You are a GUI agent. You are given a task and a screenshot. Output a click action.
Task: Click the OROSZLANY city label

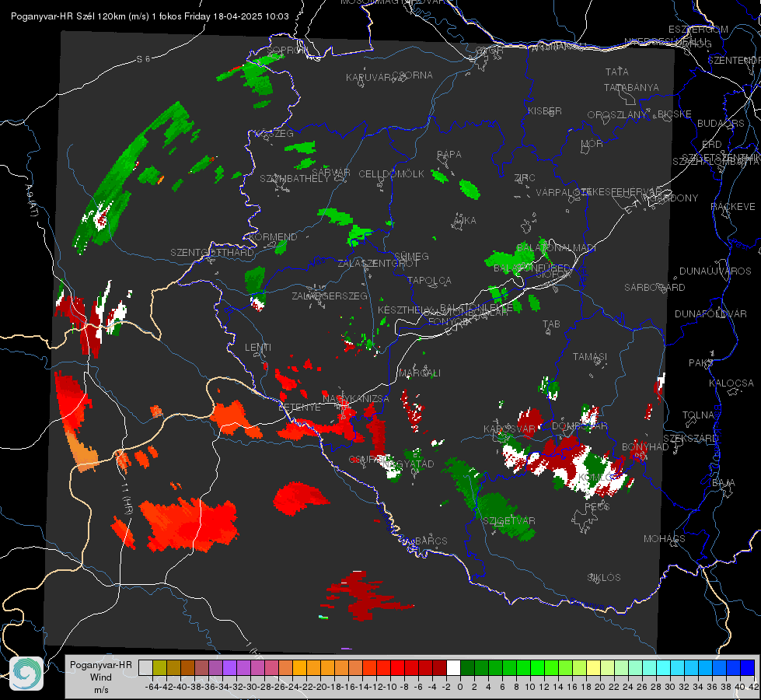[x=617, y=115]
